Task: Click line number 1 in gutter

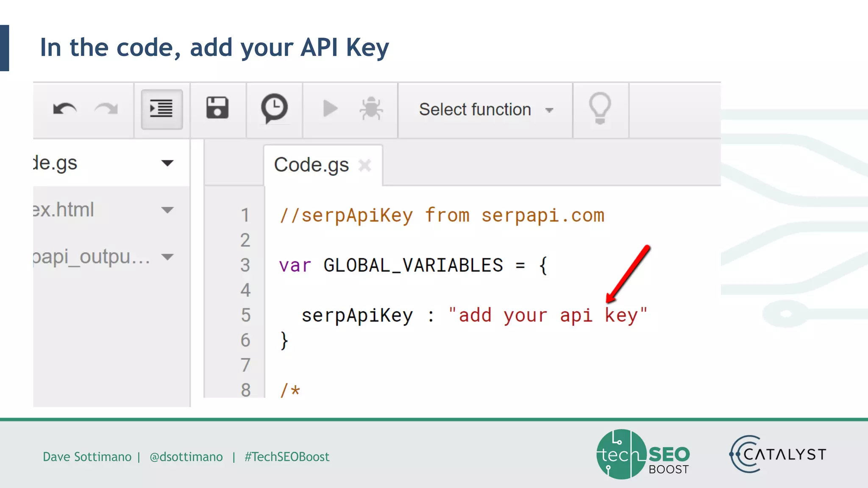Action: pyautogui.click(x=245, y=215)
